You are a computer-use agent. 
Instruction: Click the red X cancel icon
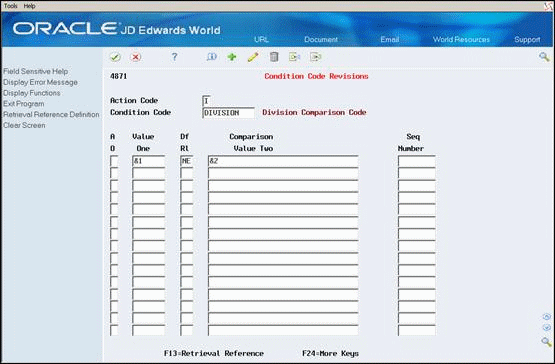tap(136, 57)
